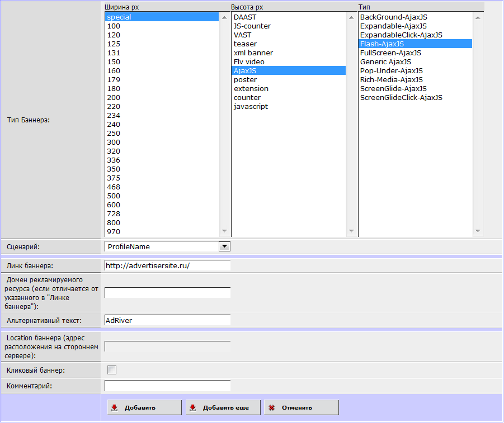Focus the Комментарий input field
Image resolution: width=504 pixels, height=423 pixels.
tap(167, 386)
